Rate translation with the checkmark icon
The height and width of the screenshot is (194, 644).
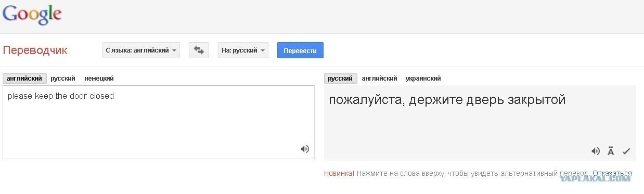coord(626,151)
